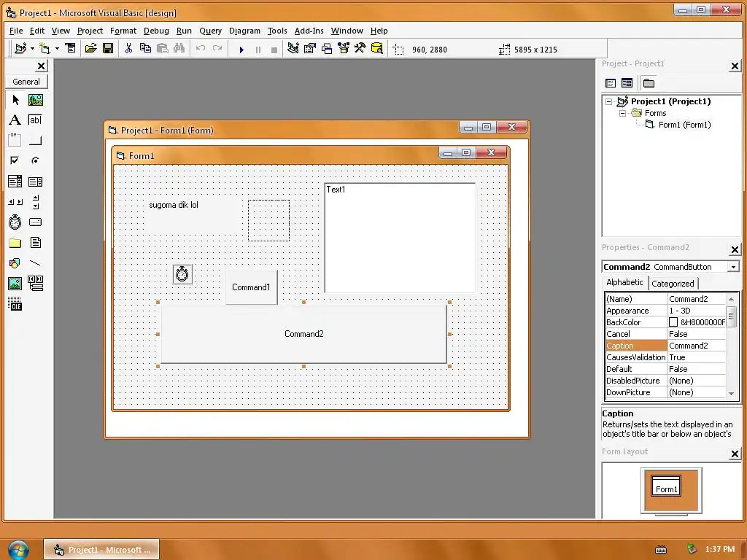This screenshot has width=747, height=560.
Task: Open Data View Window toolbar icon
Action: pyautogui.click(x=377, y=49)
